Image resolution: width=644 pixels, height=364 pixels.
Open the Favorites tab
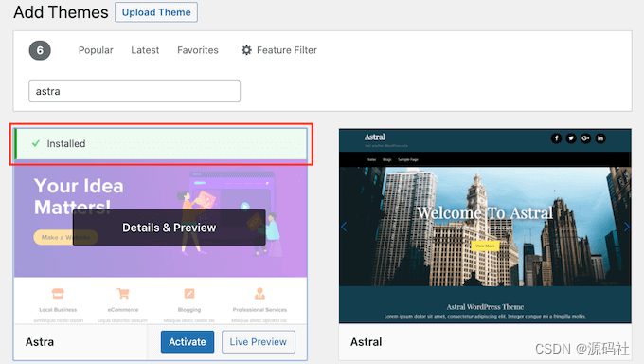tap(198, 50)
